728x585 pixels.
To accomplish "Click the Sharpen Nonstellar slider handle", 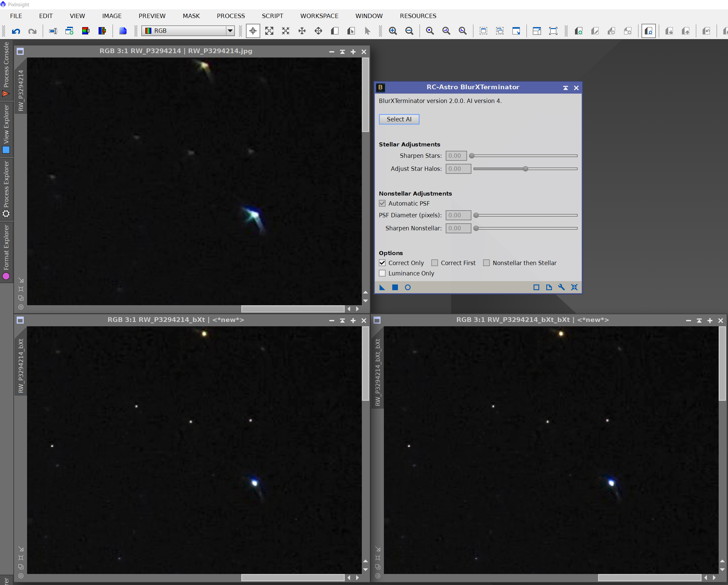I will pyautogui.click(x=476, y=228).
